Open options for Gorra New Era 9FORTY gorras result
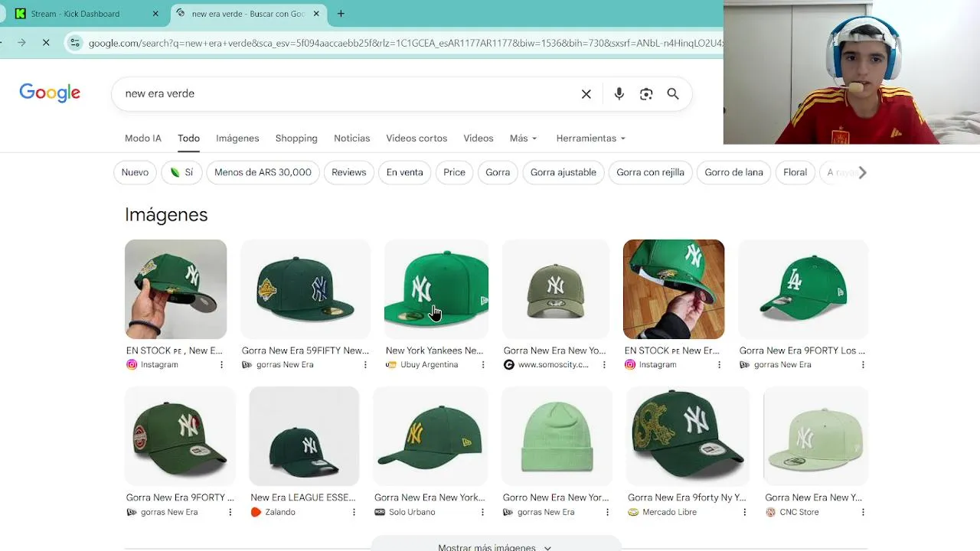 230,512
